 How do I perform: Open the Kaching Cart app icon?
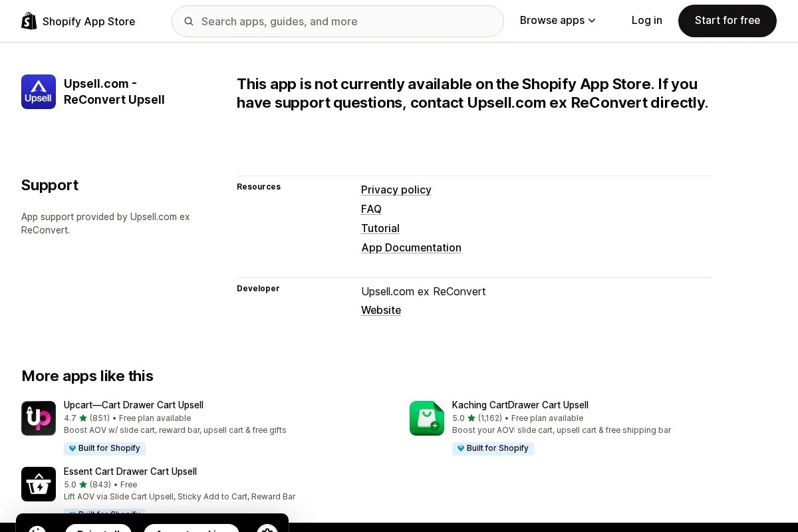click(427, 418)
